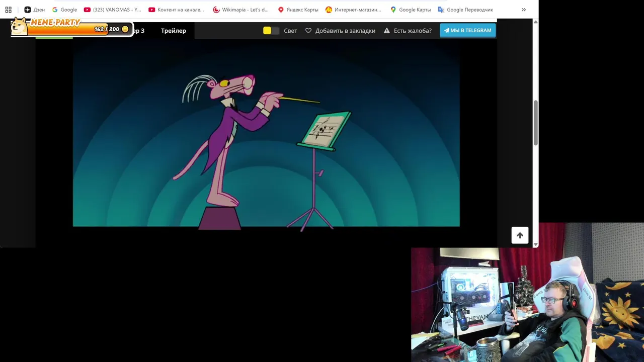This screenshot has height=362, width=644.
Task: Report via Есть жалоба? link
Action: (408, 31)
